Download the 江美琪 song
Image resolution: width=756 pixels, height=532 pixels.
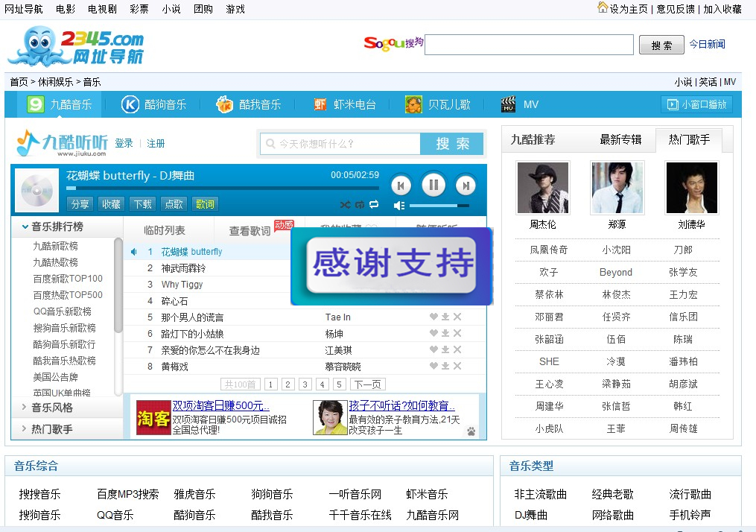445,349
